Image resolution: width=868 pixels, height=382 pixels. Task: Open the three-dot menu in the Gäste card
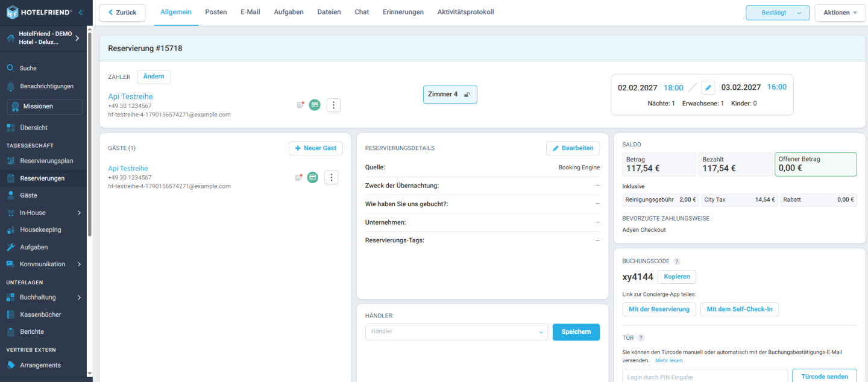(x=332, y=177)
